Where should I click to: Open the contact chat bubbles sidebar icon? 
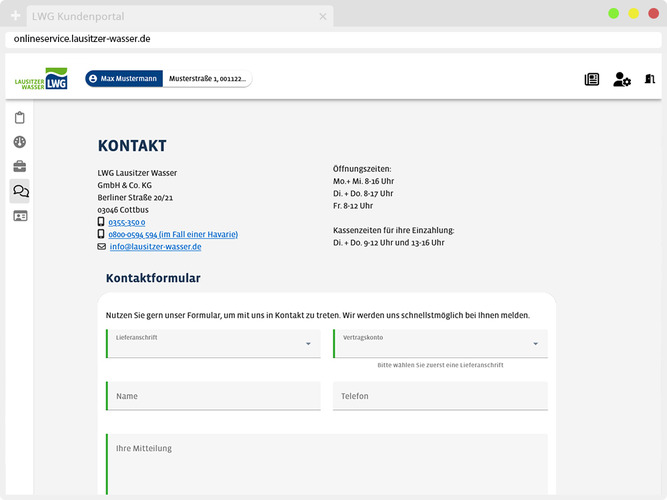point(20,191)
